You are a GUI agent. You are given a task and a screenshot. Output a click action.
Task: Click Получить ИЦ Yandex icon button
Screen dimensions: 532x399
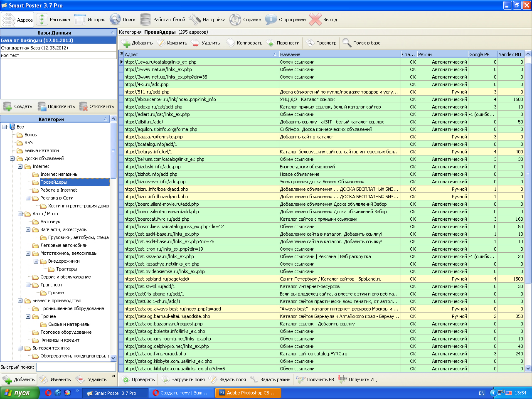(x=357, y=379)
